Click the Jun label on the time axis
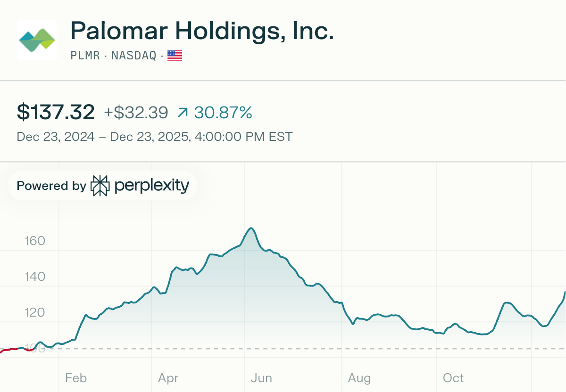Image resolution: width=566 pixels, height=392 pixels. point(261,378)
